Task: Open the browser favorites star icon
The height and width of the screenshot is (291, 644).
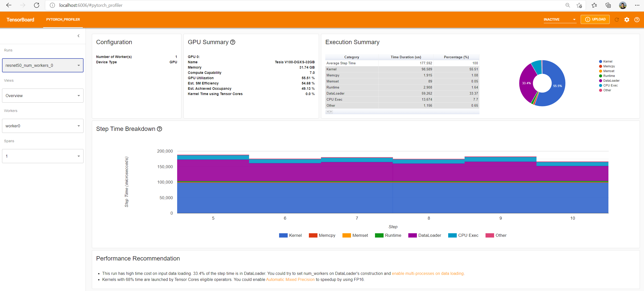Action: tap(594, 5)
